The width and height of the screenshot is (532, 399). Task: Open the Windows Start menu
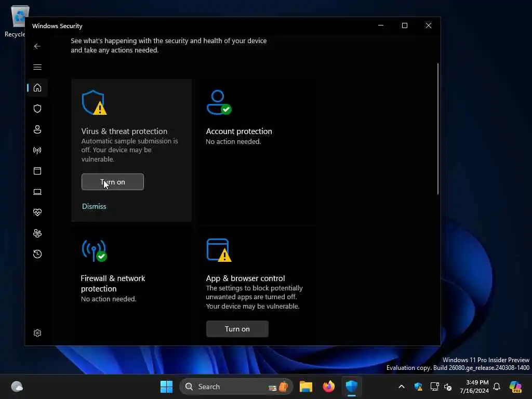(166, 387)
